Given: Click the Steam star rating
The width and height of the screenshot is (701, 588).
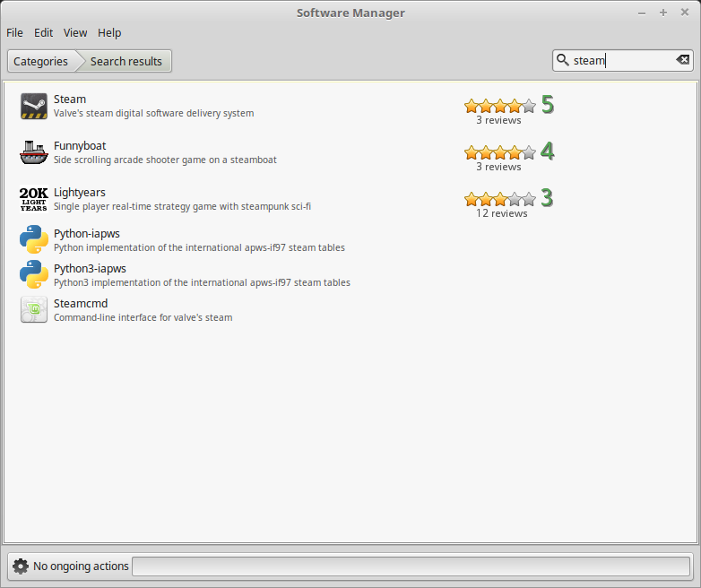Looking at the screenshot, I should 500,106.
